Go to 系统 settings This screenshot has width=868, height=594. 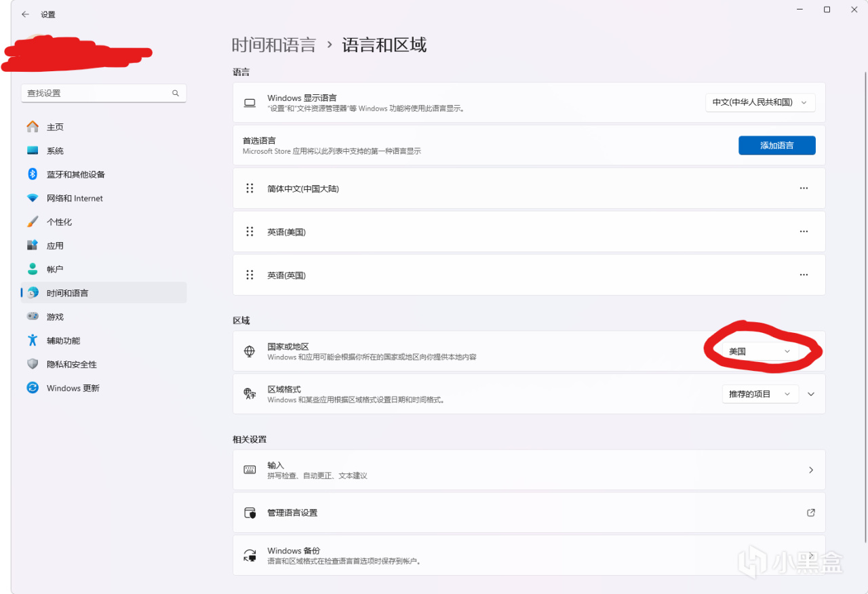coord(104,151)
